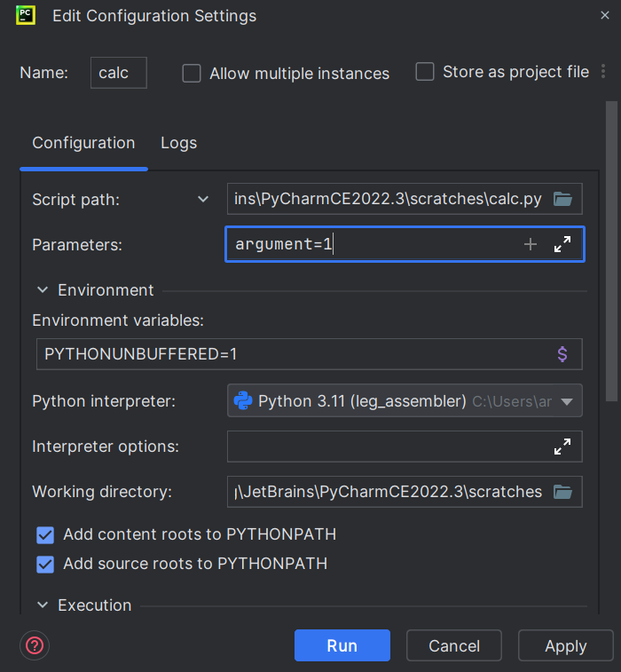
Task: Click the dollar sign environment variables icon
Action: coord(562,354)
